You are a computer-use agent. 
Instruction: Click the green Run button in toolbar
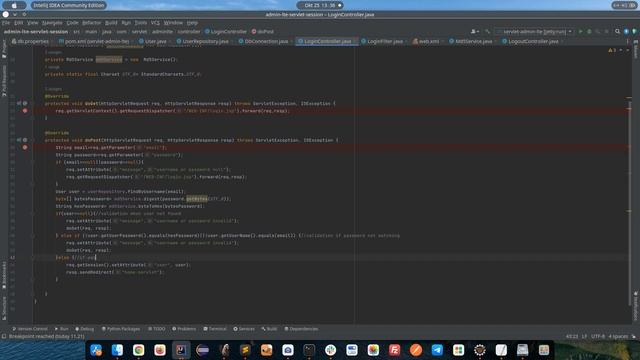[580, 31]
